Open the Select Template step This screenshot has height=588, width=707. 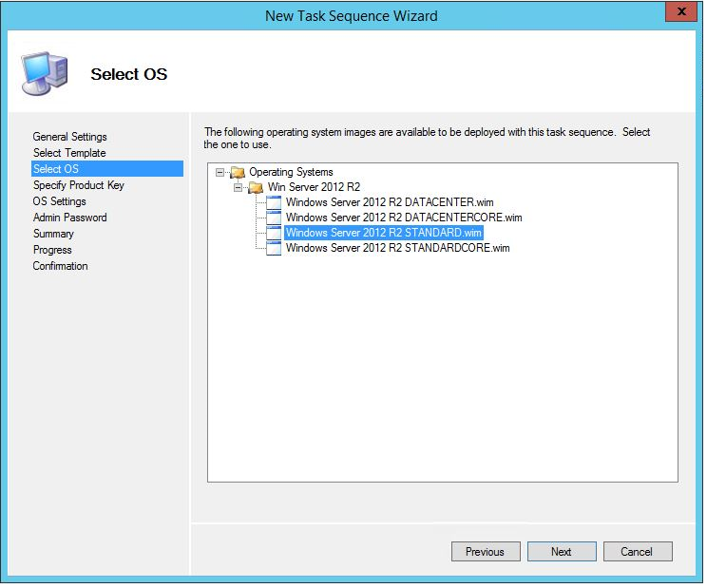(69, 153)
